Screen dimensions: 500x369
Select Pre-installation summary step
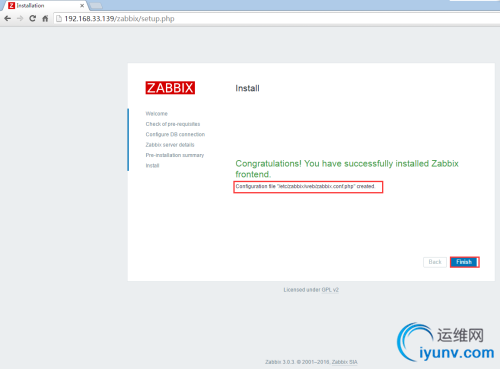(x=175, y=155)
